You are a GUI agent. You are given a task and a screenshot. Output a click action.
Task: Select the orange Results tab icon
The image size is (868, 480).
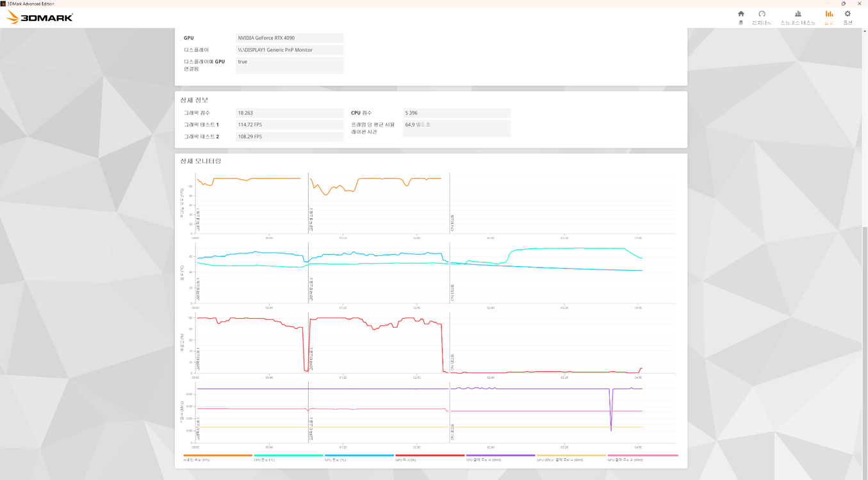(x=829, y=14)
